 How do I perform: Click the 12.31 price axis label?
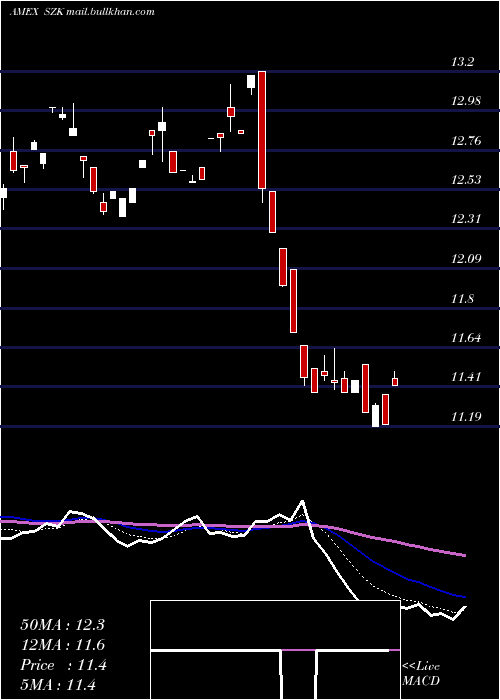tap(466, 219)
